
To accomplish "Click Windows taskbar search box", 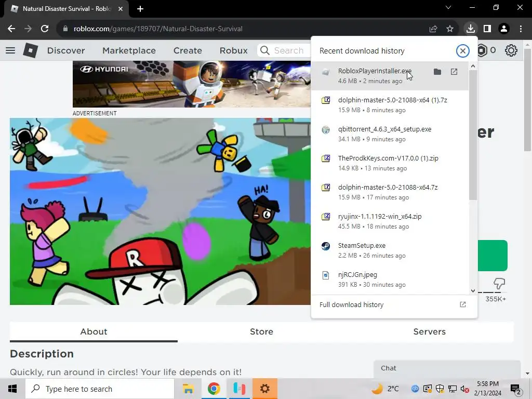I will (x=100, y=389).
